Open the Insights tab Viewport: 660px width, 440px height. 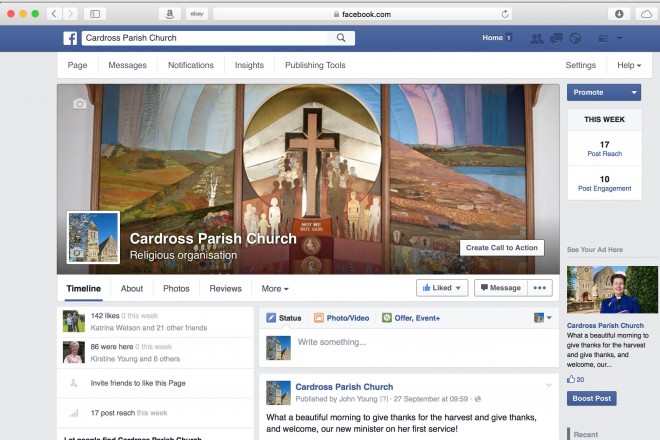coord(249,65)
